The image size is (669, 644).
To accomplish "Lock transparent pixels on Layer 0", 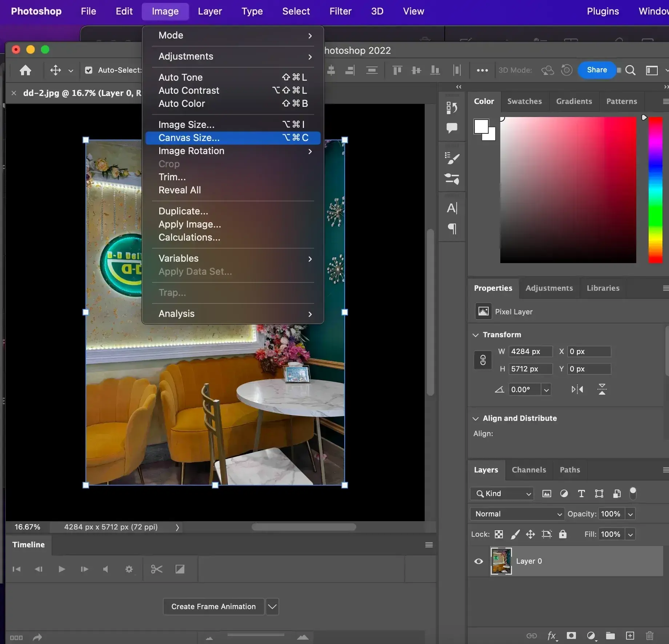I will [498, 534].
